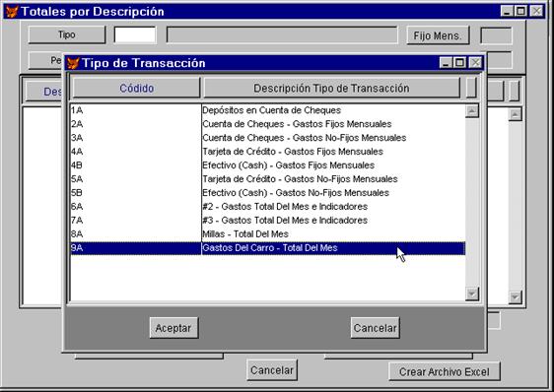Screen dimensions: 554x392
Task: Click the fox icon in Tipo de Transacción title bar
Action: point(73,63)
